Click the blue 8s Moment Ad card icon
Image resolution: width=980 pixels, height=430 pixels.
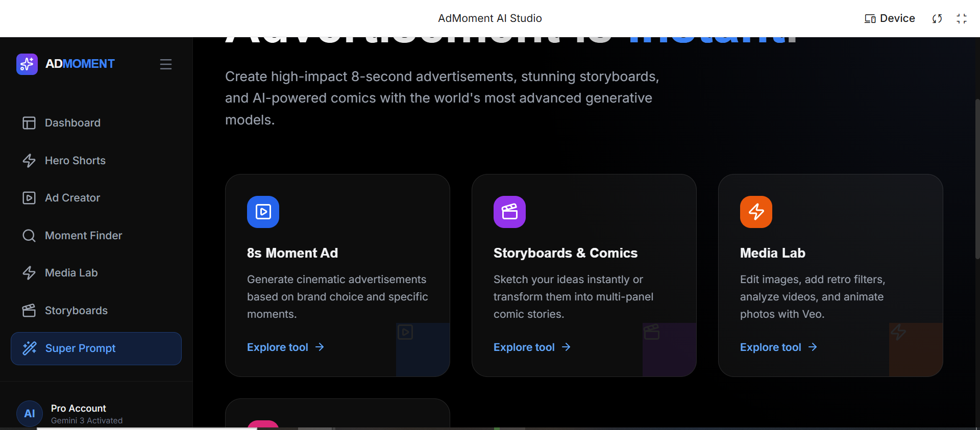click(x=263, y=212)
